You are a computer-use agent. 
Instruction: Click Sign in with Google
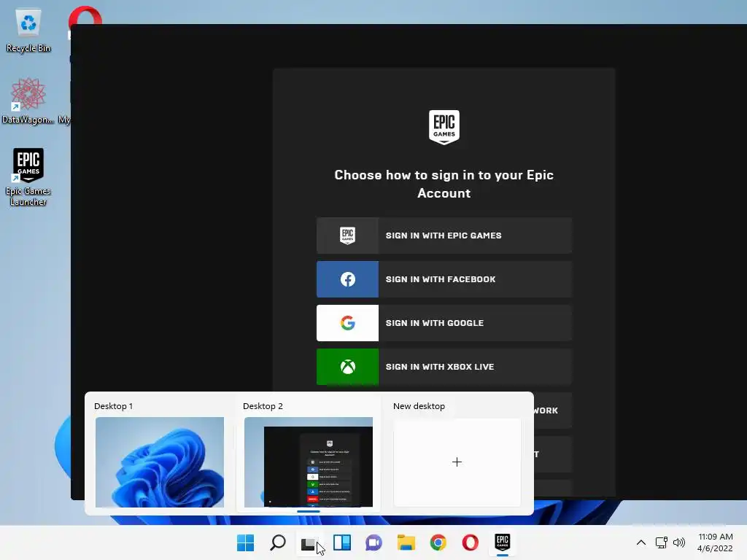(x=444, y=323)
